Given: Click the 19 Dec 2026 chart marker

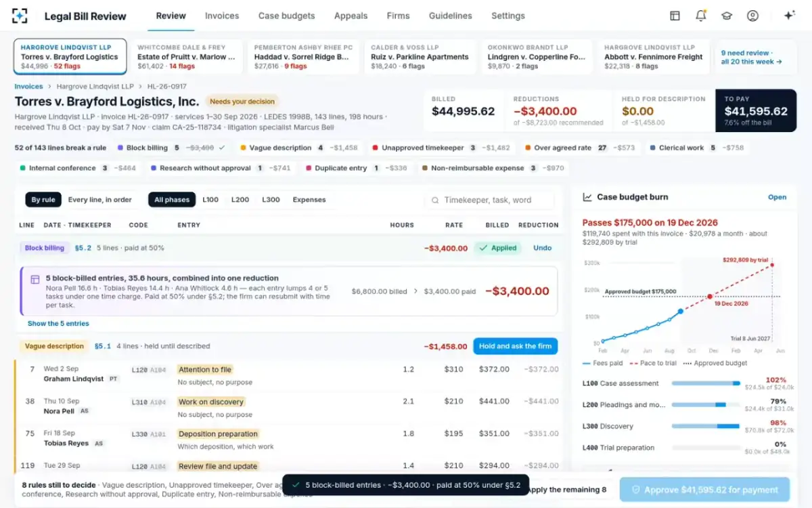Looking at the screenshot, I should point(710,297).
